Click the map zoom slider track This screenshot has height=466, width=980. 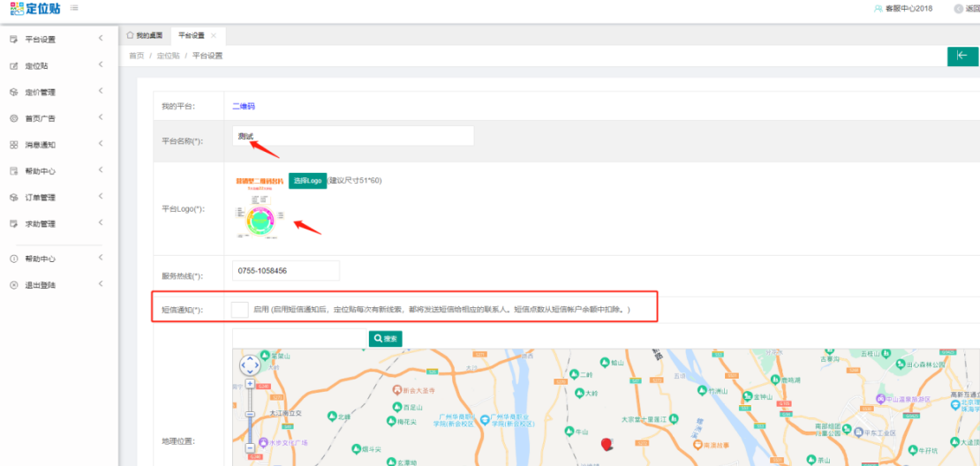click(x=251, y=417)
